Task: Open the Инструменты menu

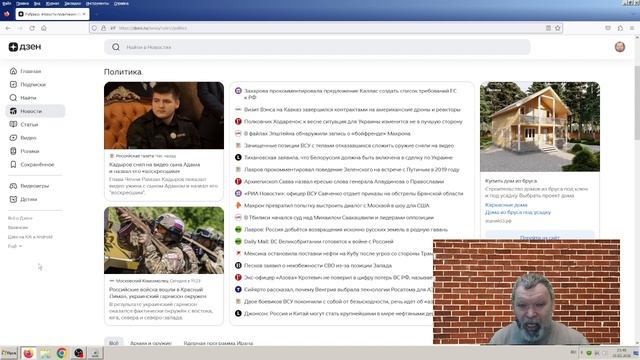Action: click(97, 3)
